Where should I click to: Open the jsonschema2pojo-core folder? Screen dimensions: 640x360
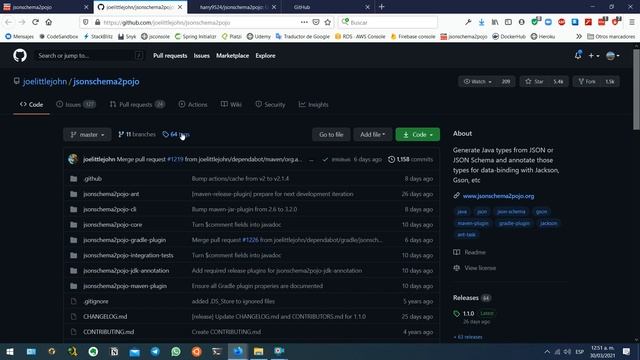pos(113,224)
